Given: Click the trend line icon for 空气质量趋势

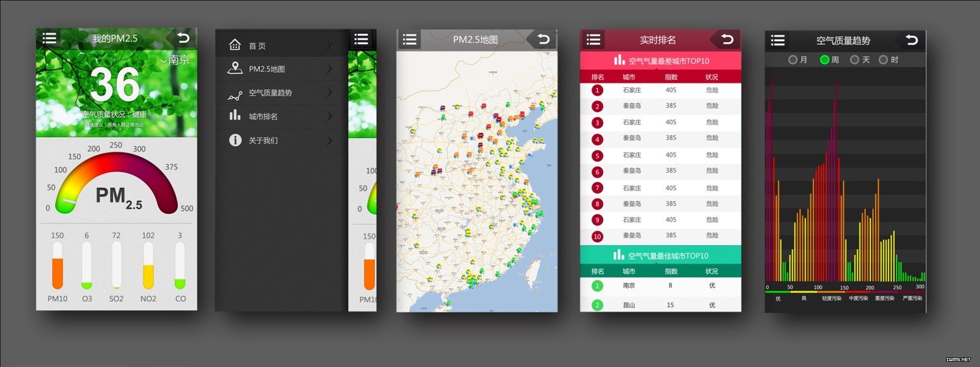Looking at the screenshot, I should pyautogui.click(x=235, y=95).
